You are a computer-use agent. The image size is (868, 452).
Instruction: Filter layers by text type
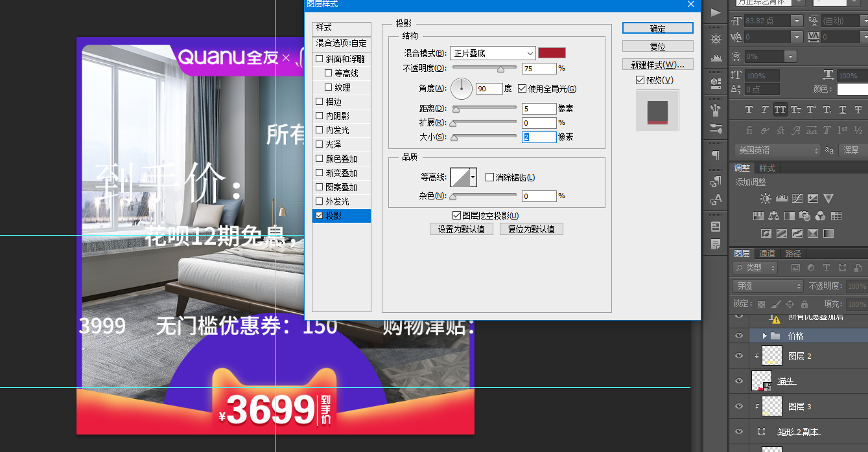click(827, 267)
